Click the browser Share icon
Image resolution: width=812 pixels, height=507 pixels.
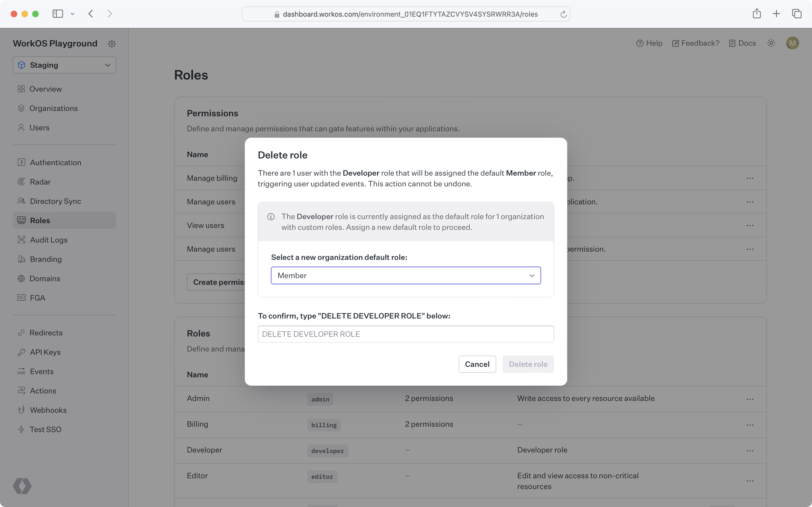click(757, 14)
